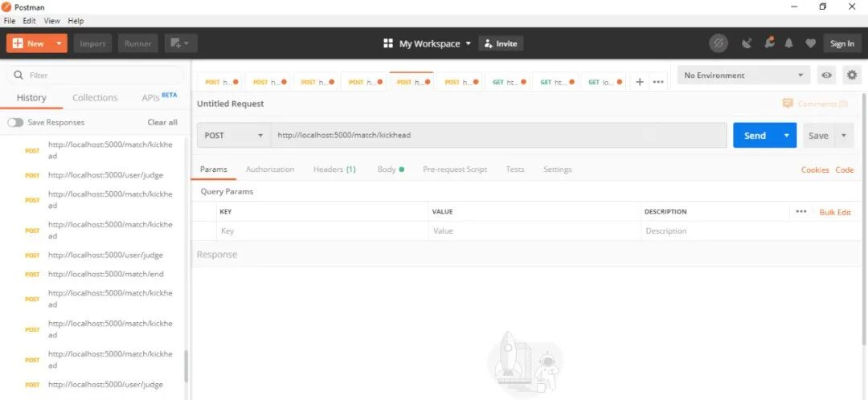Open the Help menu
Screen dimensions: 868x400
tap(76, 20)
